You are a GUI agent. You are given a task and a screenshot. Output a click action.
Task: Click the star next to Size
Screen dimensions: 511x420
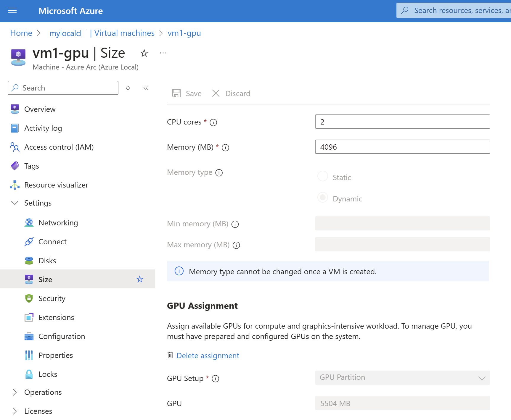pos(140,279)
